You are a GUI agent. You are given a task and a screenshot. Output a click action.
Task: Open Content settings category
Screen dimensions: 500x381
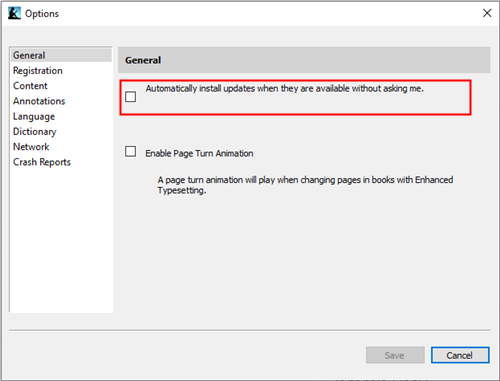coord(30,86)
